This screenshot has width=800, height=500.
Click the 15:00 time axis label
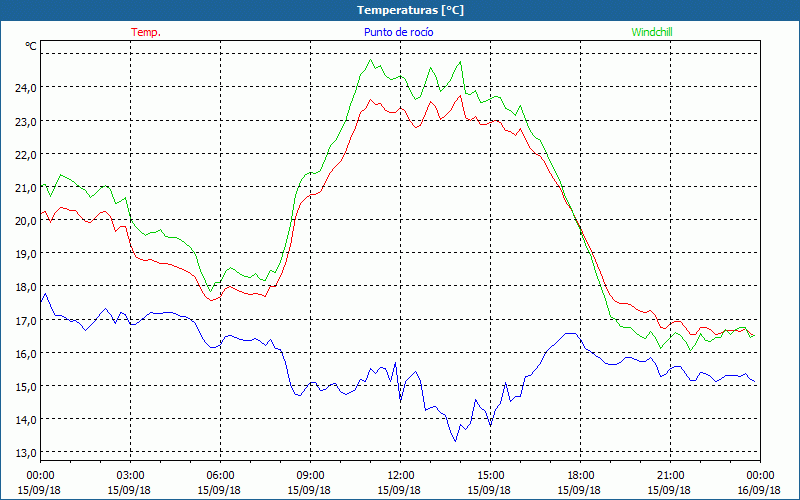(490, 476)
